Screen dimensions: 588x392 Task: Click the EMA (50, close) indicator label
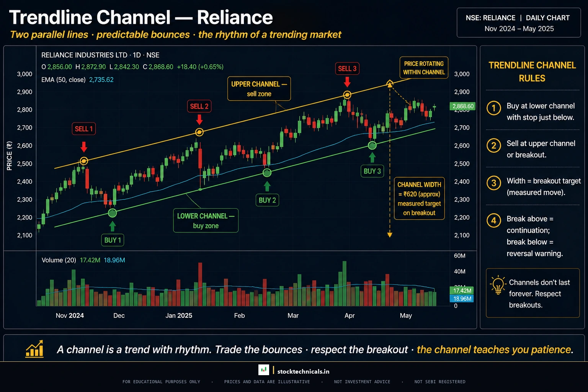(x=64, y=80)
